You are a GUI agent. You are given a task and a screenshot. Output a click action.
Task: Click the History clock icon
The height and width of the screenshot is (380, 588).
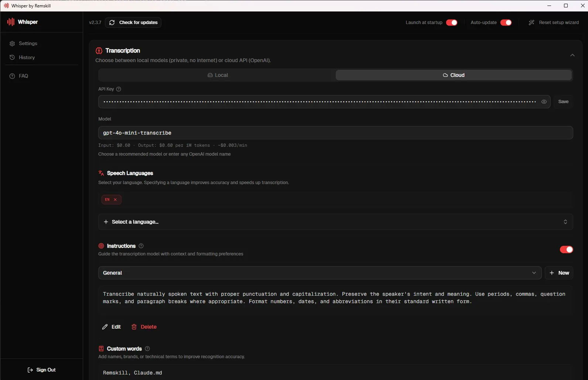[12, 57]
